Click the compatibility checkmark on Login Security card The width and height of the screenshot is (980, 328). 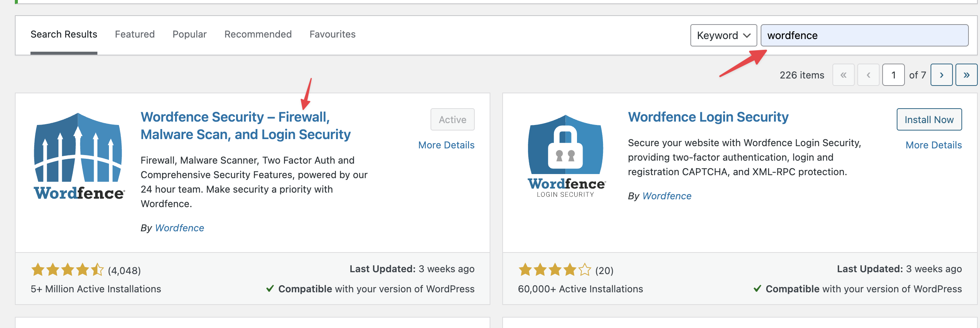pos(757,289)
